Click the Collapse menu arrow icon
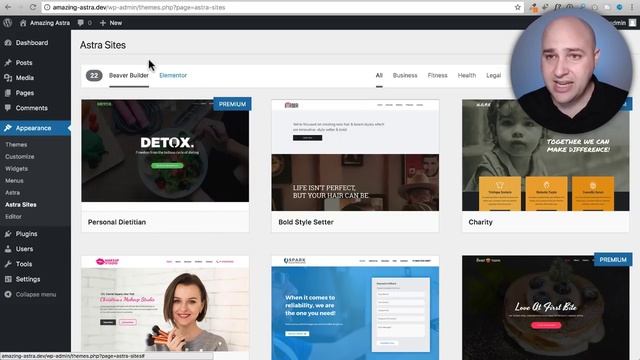The image size is (640, 360). pyautogui.click(x=8, y=294)
